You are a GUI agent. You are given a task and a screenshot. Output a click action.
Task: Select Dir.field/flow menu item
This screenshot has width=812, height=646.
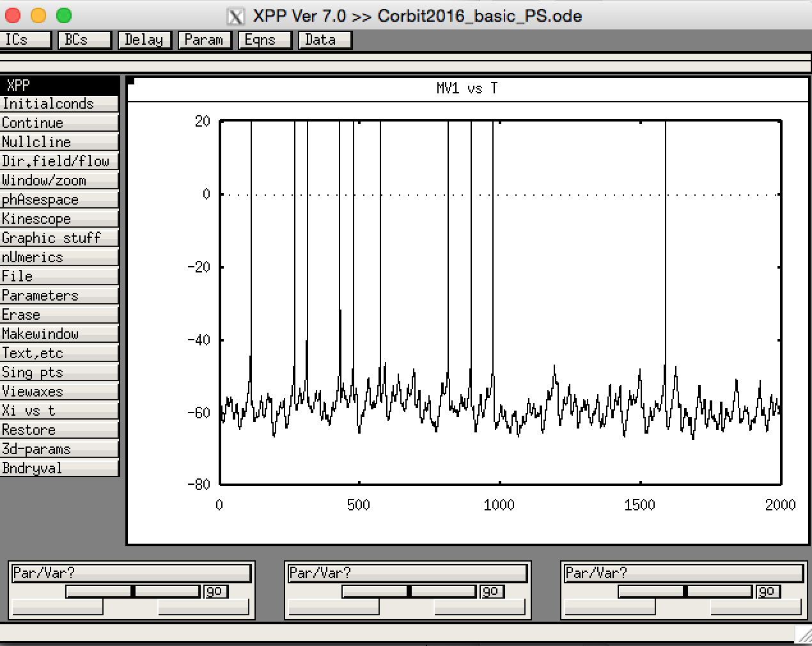[x=59, y=161]
